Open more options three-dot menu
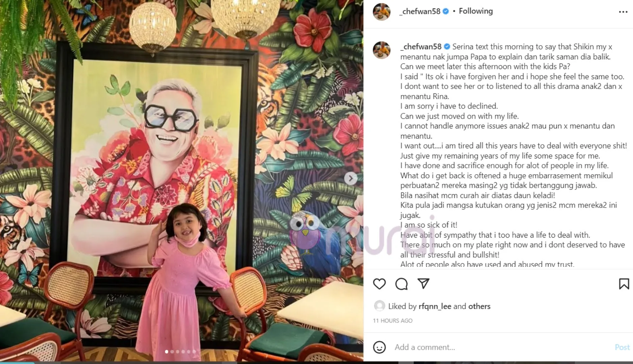 (623, 12)
